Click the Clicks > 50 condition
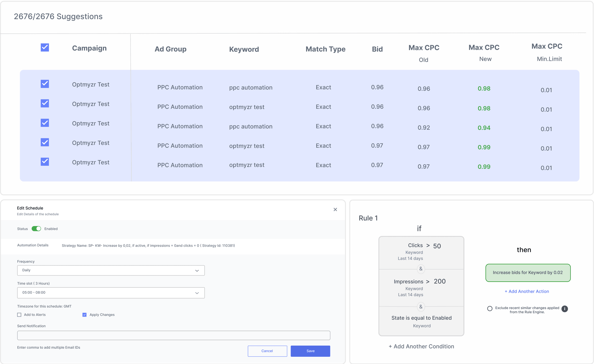This screenshot has height=364, width=594. [421, 251]
